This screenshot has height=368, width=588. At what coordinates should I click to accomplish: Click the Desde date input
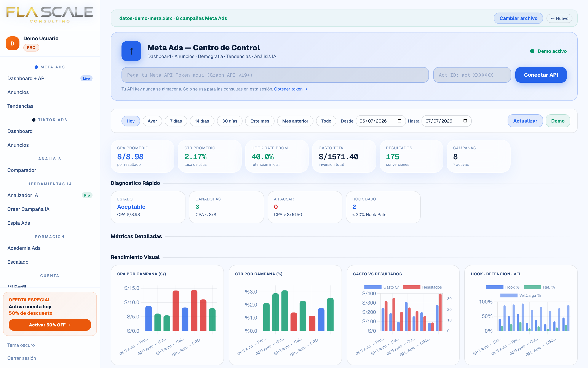pyautogui.click(x=381, y=121)
